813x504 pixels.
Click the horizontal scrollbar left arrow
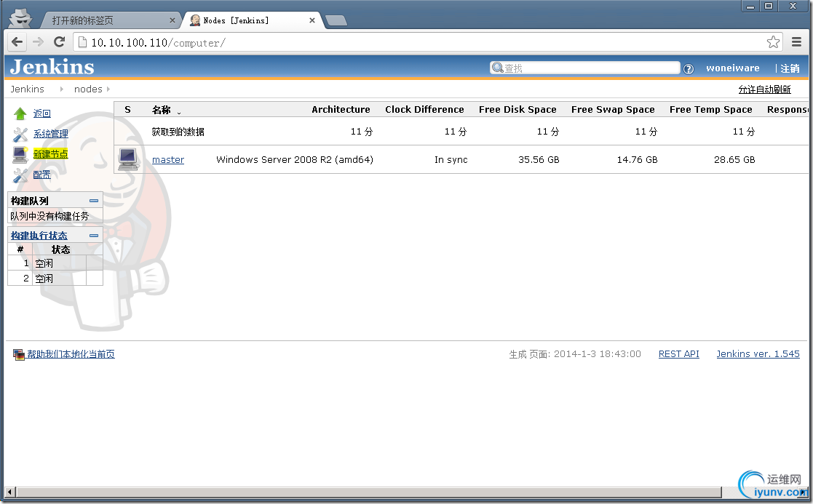tap(10, 491)
